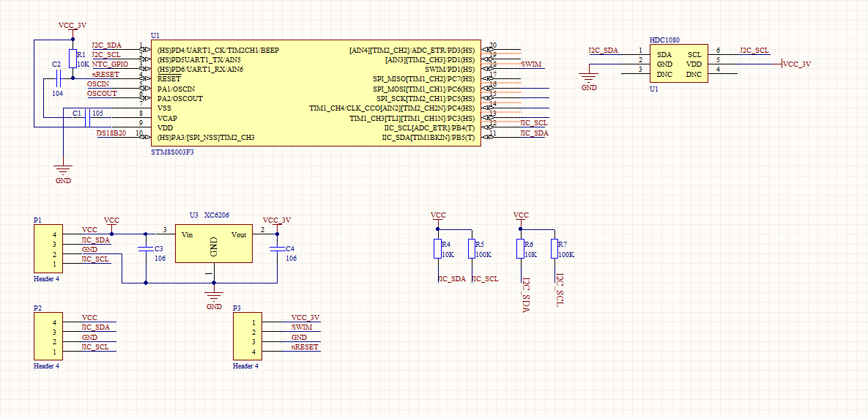This screenshot has width=868, height=419.
Task: Click the OSCOUT net label
Action: pyautogui.click(x=102, y=94)
